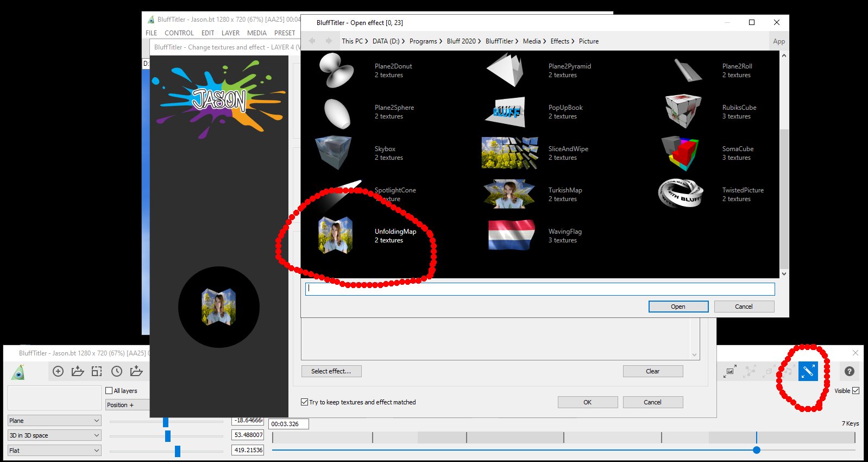Click the greyed-out network change icon
Image resolution: width=868 pixels, height=462 pixels.
[750, 371]
